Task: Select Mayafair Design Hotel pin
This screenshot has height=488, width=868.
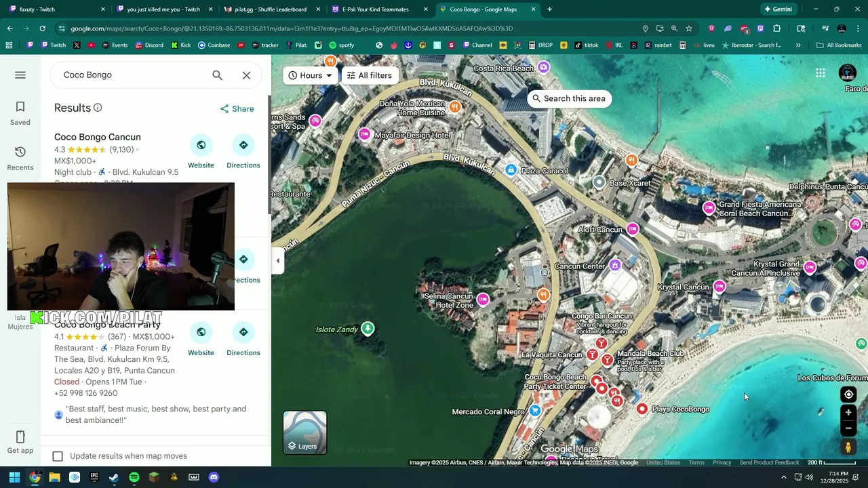Action: 365,134
